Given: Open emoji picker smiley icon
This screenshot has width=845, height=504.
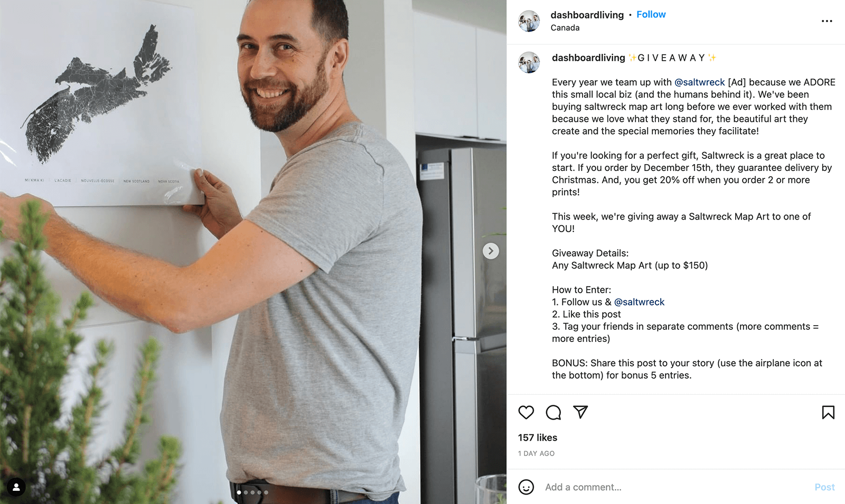Looking at the screenshot, I should coord(526,487).
